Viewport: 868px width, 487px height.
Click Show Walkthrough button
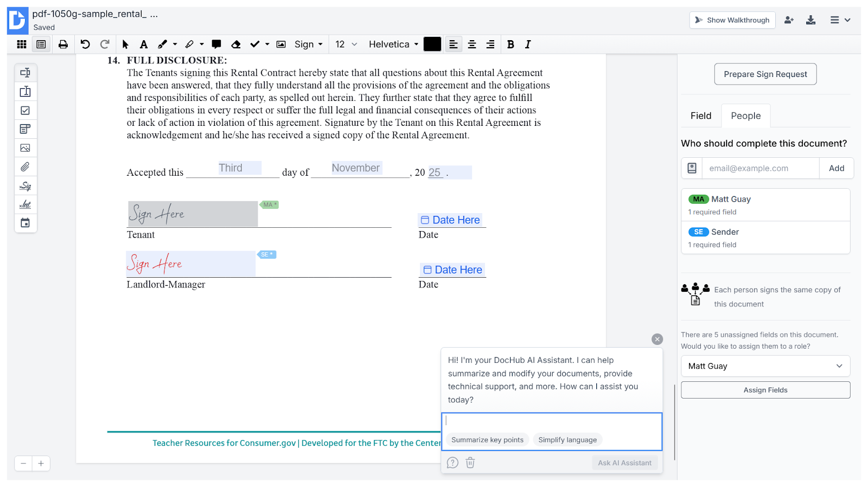(732, 20)
